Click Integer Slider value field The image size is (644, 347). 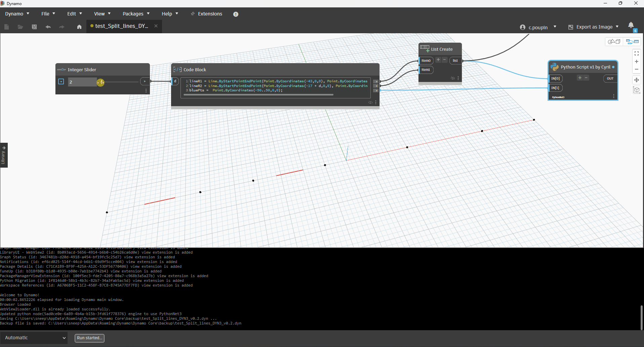[x=82, y=82]
